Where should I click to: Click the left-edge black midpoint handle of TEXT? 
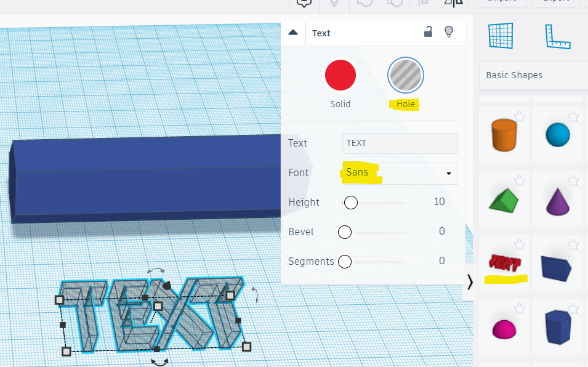click(63, 325)
